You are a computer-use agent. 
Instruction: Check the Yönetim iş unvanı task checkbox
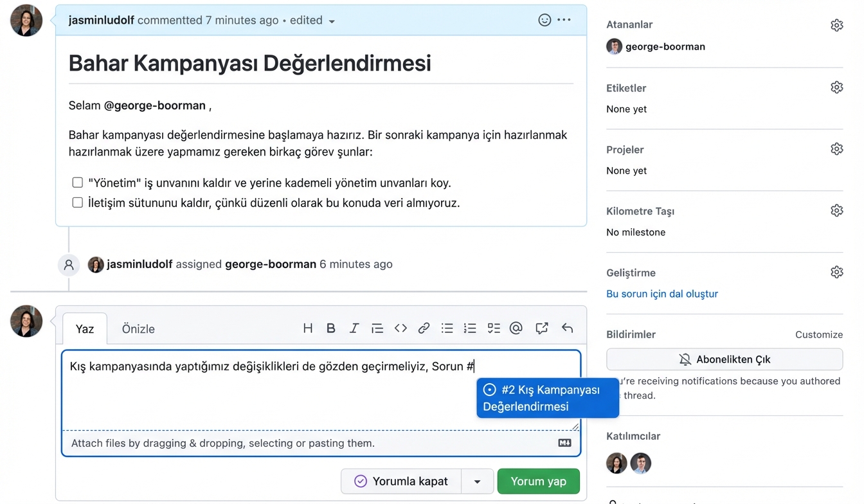pos(77,182)
